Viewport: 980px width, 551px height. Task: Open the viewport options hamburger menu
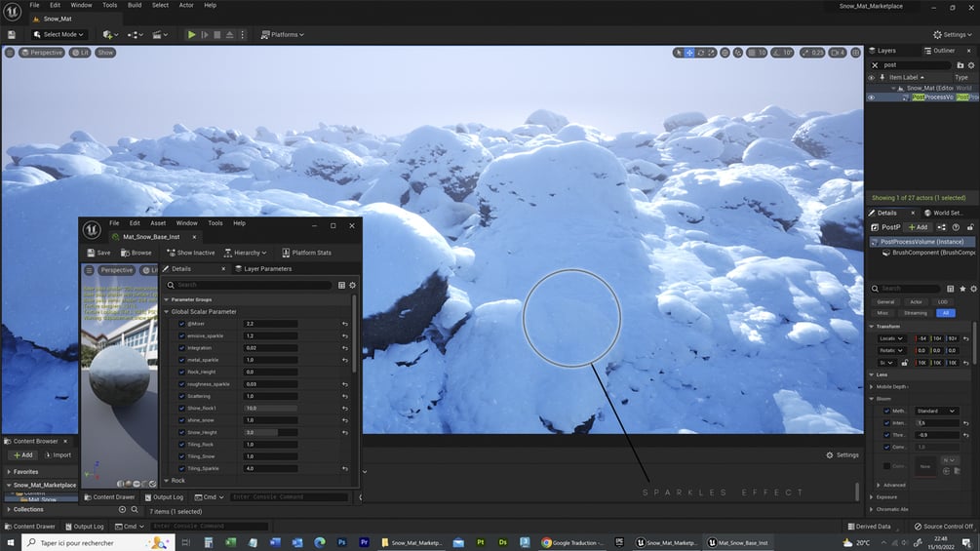[10, 53]
